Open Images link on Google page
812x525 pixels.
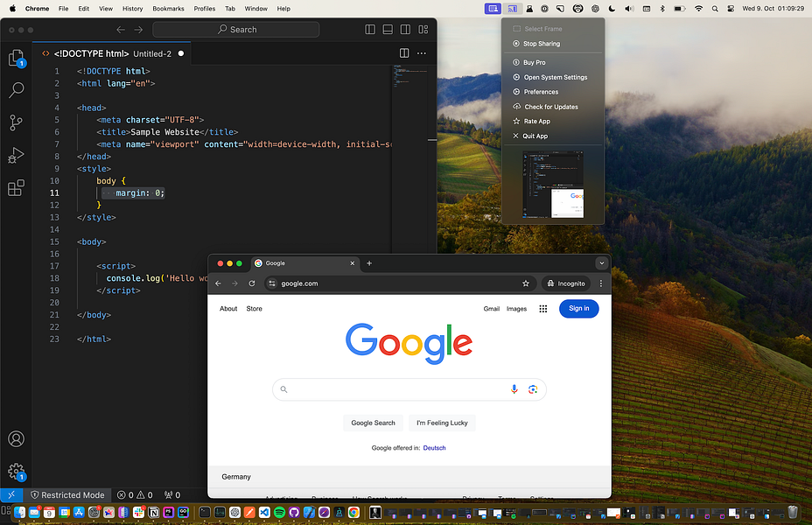click(516, 309)
